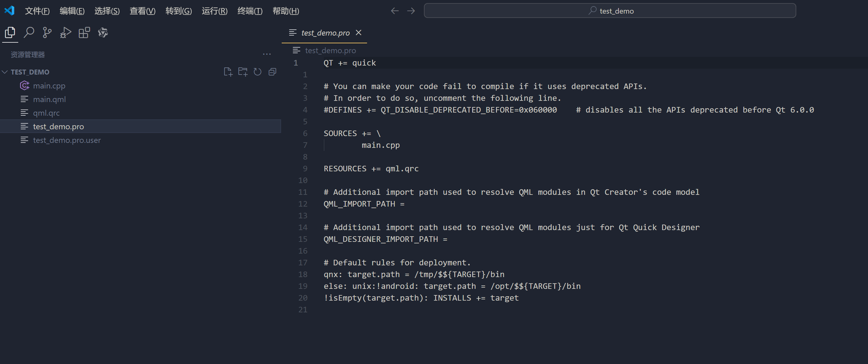Open the Extensions view
This screenshot has height=364, width=868.
click(84, 32)
